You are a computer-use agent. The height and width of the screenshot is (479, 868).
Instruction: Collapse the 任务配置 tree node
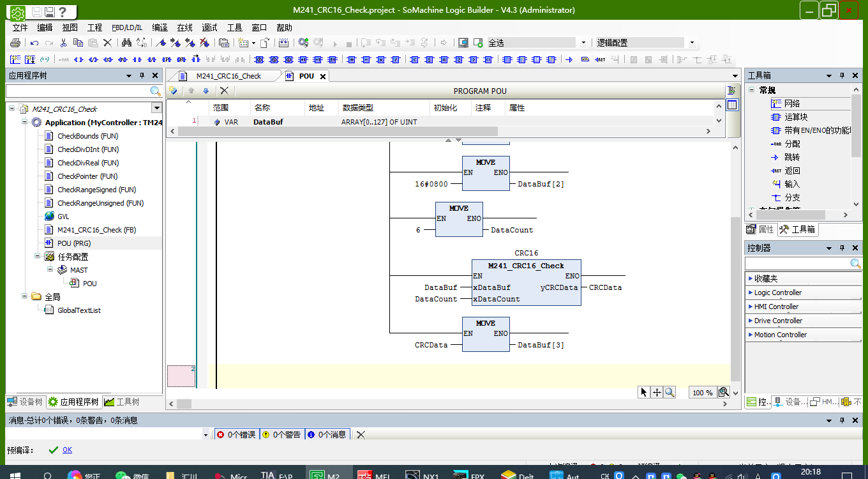tap(38, 257)
